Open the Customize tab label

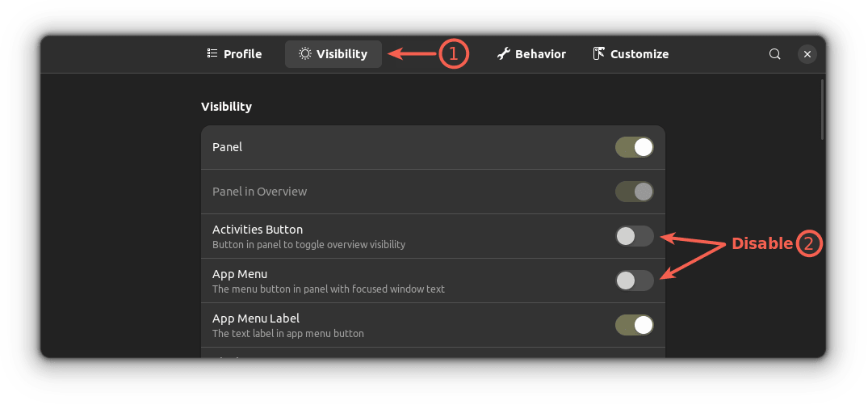(639, 54)
